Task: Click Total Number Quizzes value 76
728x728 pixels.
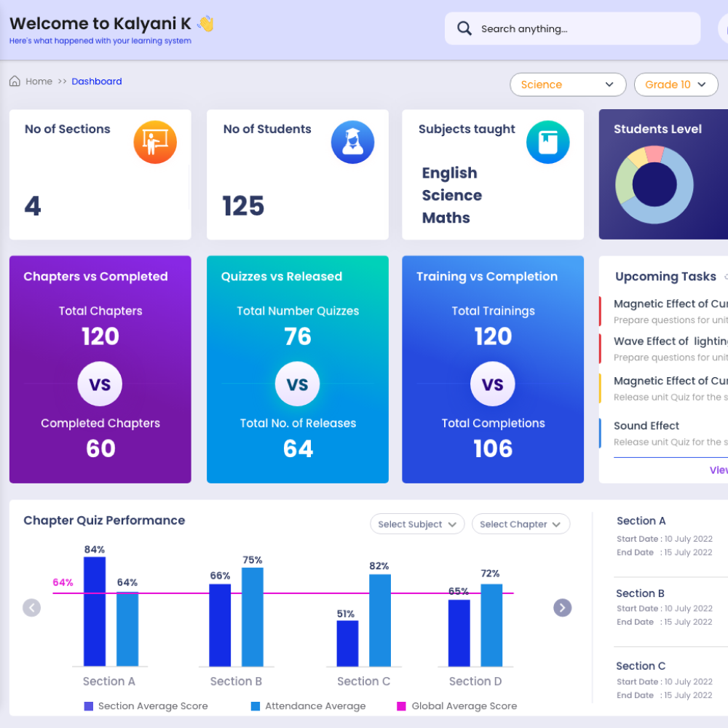Action: 298,336
